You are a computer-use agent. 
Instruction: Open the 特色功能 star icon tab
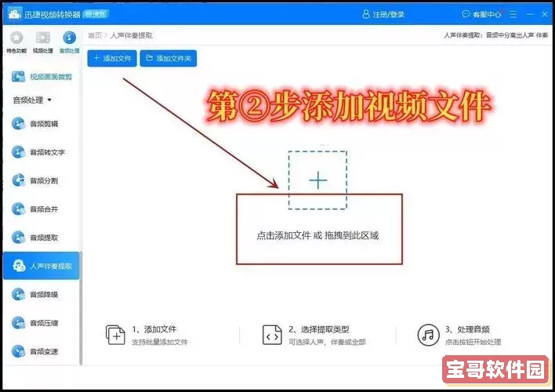point(16,39)
